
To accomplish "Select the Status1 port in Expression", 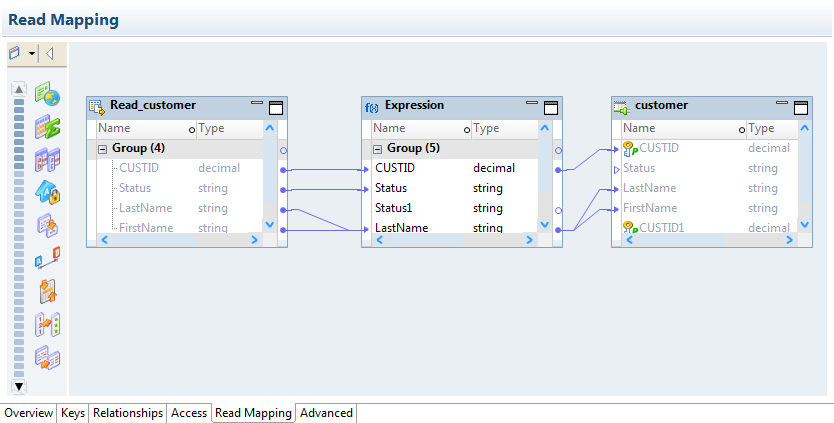I will [396, 208].
